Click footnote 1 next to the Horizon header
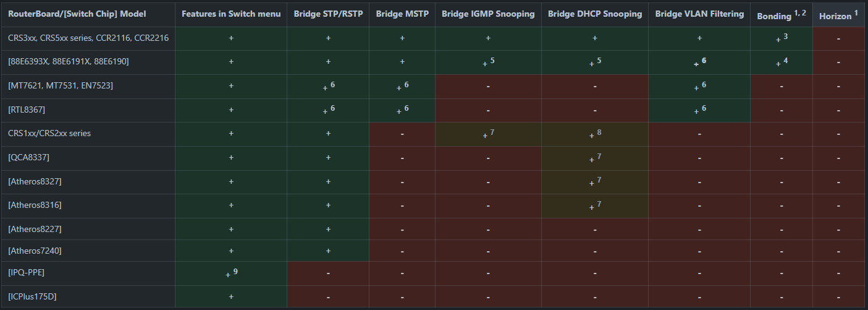 pos(856,13)
